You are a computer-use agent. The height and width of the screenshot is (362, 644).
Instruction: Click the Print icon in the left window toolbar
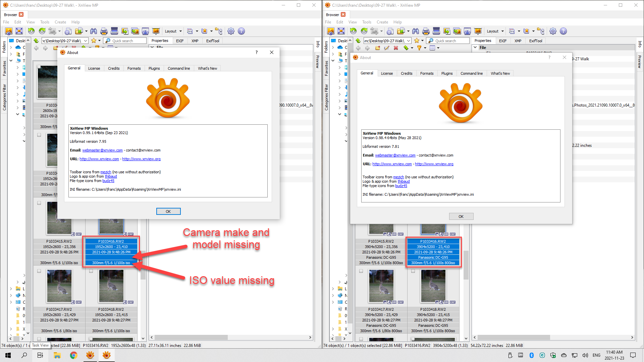click(x=104, y=31)
